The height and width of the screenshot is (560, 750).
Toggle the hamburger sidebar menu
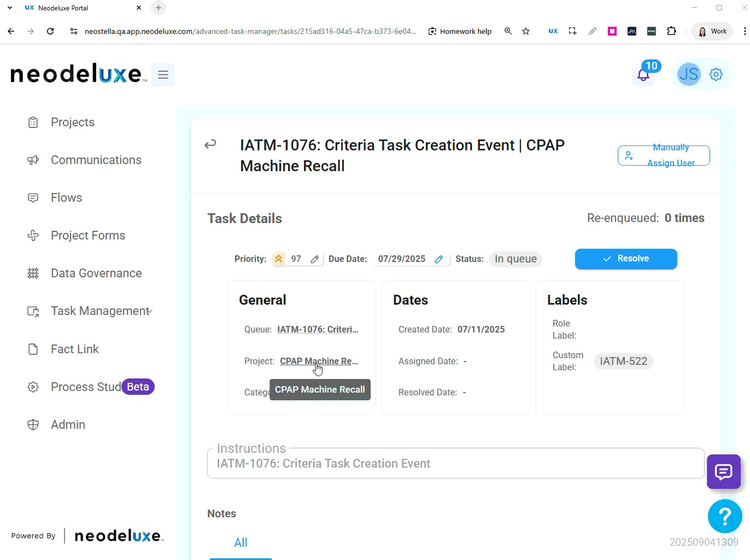pos(163,75)
